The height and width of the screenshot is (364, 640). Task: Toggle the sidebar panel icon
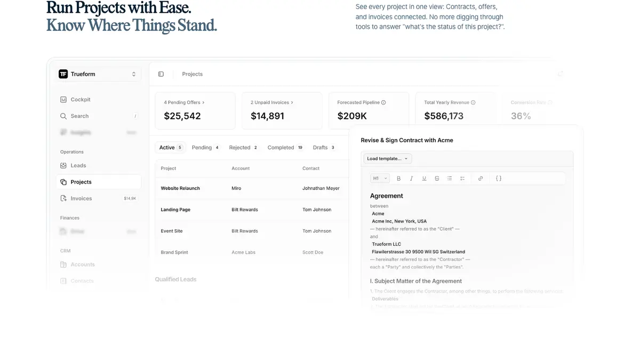(161, 74)
